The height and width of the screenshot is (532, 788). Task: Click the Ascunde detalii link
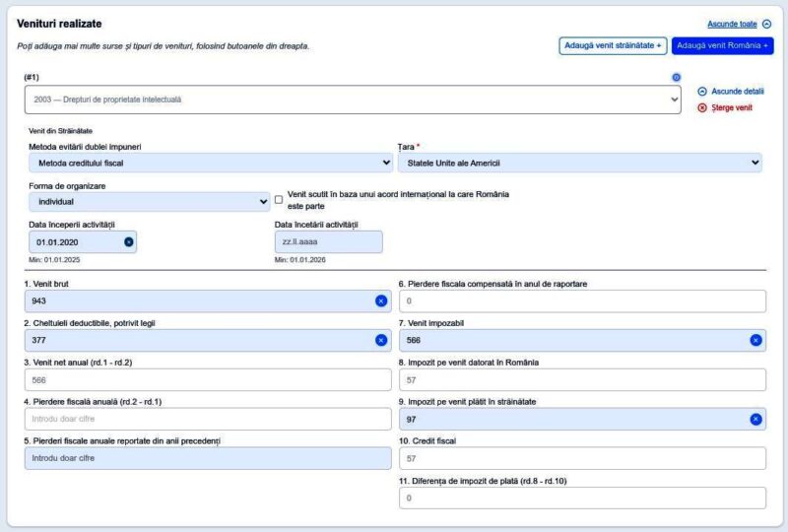tap(738, 92)
